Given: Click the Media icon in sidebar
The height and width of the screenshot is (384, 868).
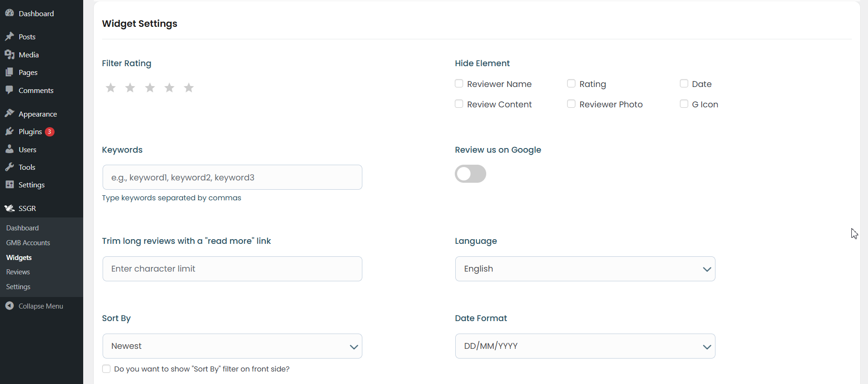Looking at the screenshot, I should 9,55.
